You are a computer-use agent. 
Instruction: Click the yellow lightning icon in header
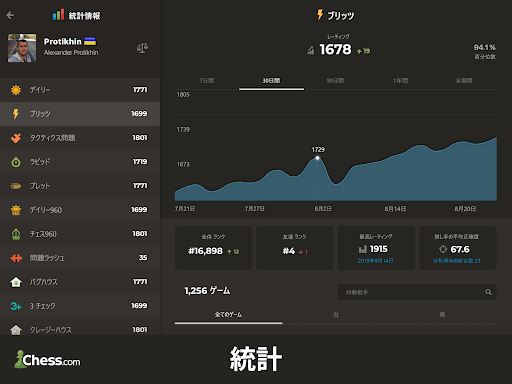point(320,15)
